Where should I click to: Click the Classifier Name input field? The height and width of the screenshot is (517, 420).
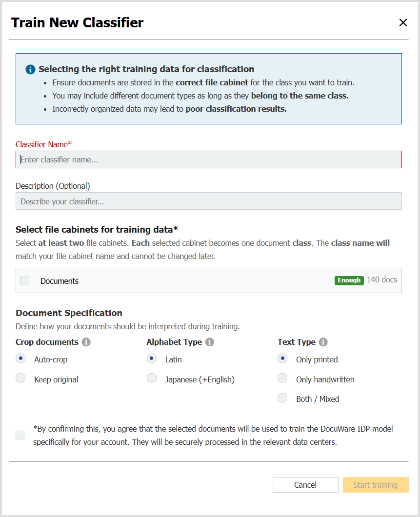(x=209, y=159)
